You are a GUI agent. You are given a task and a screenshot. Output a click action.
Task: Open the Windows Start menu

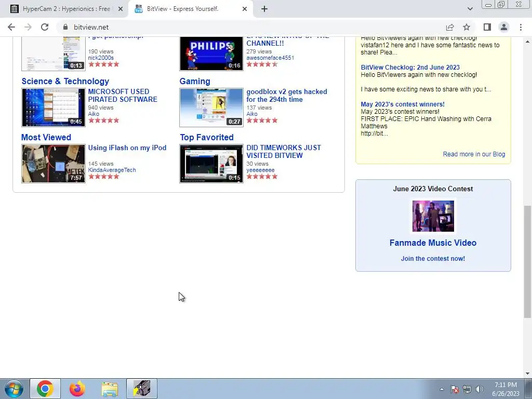pos(14,389)
